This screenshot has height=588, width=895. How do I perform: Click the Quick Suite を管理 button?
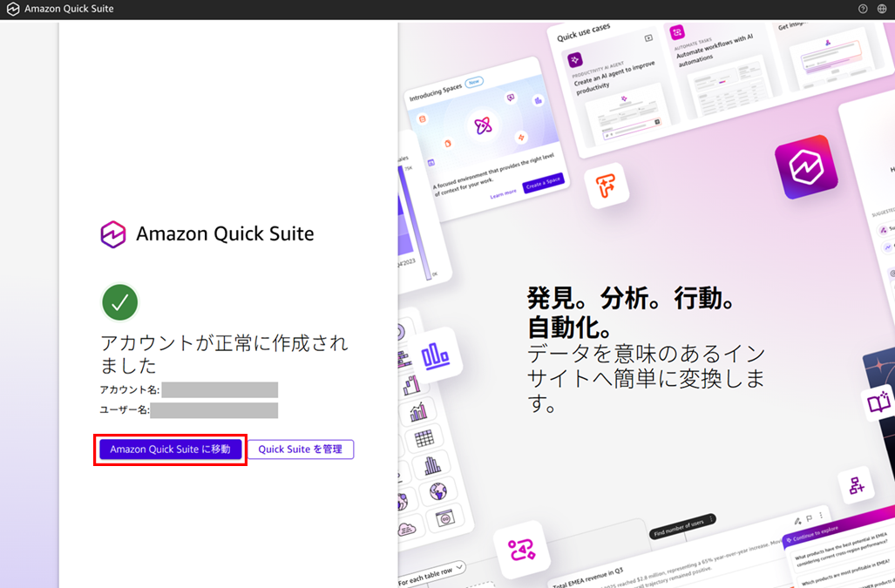[x=300, y=449]
